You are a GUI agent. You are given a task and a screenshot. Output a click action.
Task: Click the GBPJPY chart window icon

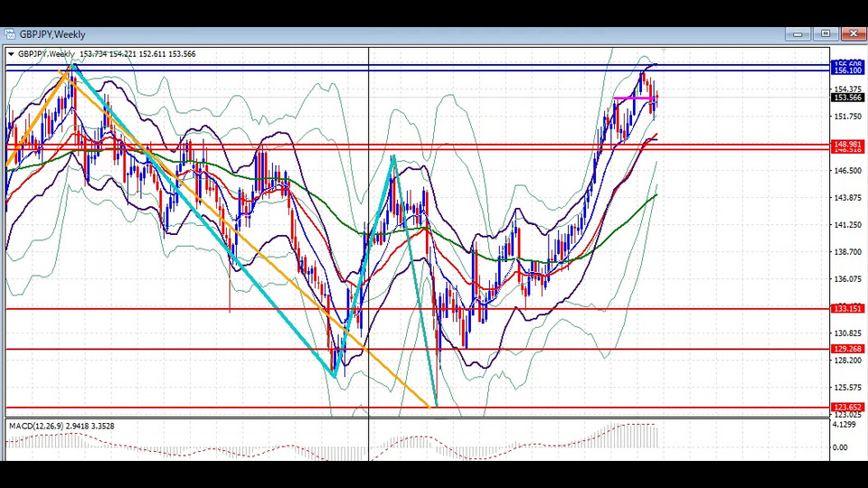10,34
